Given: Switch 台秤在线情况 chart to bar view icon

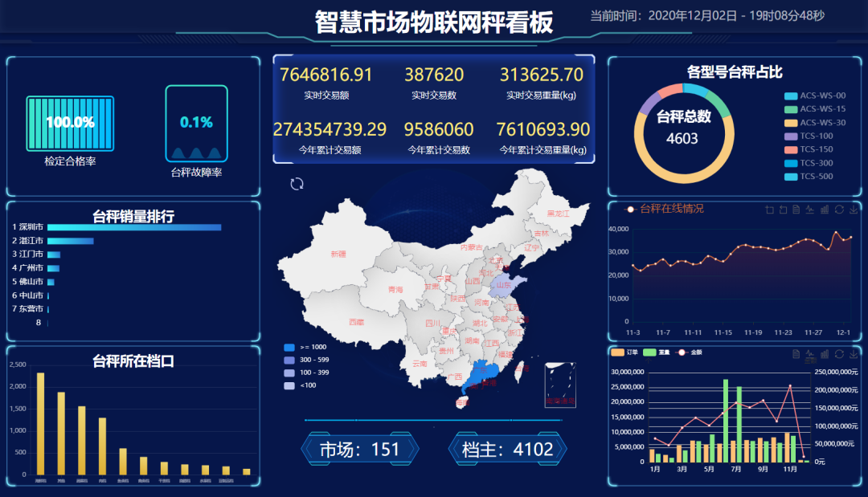Looking at the screenshot, I should point(824,210).
